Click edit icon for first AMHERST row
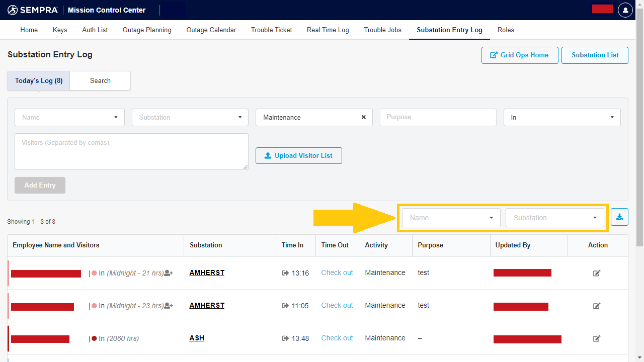 click(x=597, y=273)
